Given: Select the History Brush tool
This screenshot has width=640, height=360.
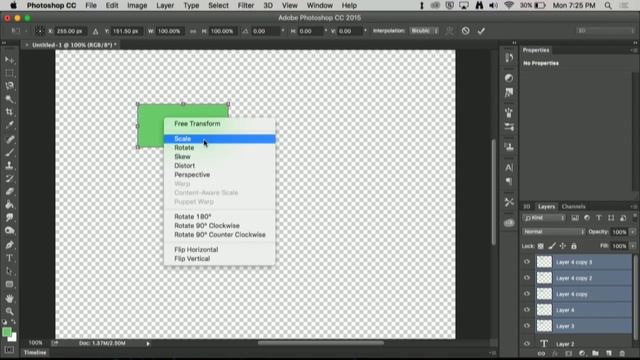Looking at the screenshot, I should [9, 178].
